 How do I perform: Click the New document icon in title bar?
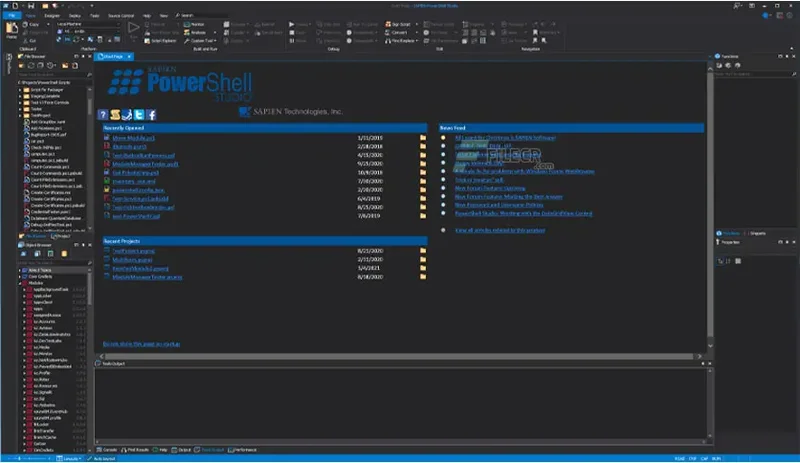tap(15, 6)
